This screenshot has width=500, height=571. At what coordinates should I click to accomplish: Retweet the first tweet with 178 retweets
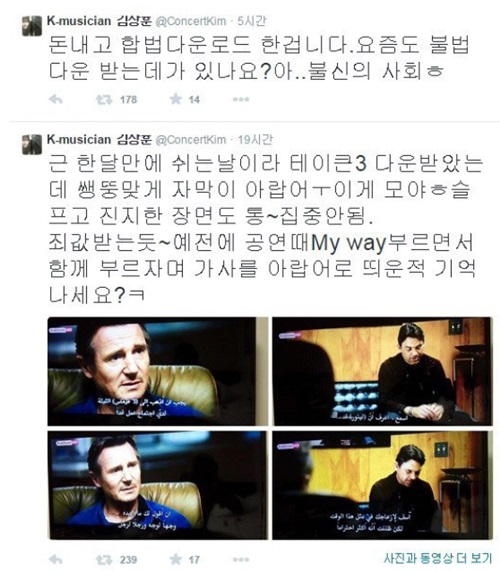click(104, 99)
